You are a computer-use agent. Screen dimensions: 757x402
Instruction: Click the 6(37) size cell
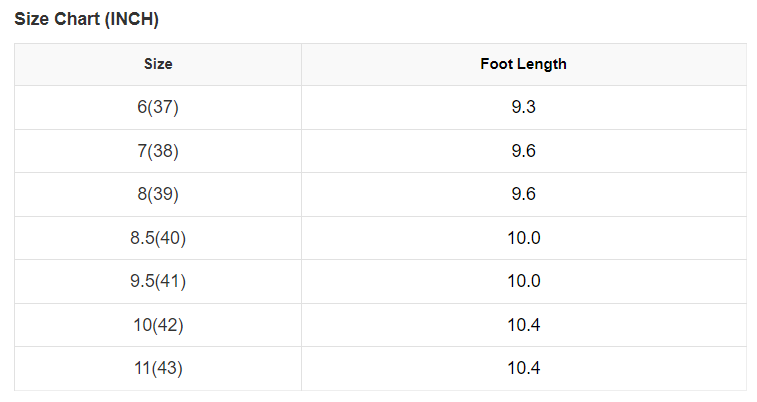pyautogui.click(x=158, y=107)
